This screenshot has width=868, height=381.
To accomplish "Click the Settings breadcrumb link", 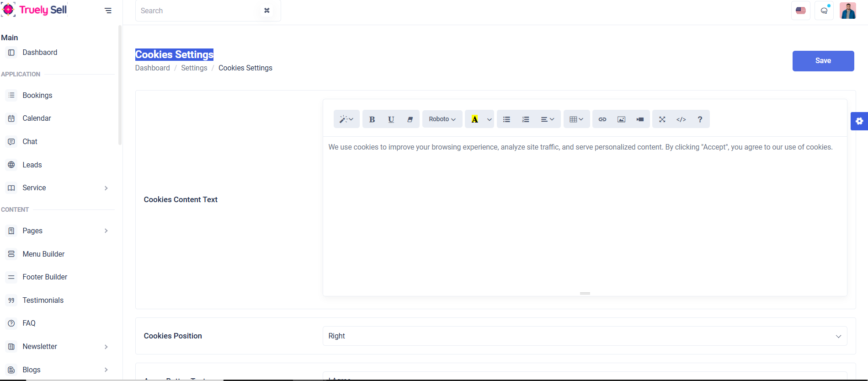I will coord(194,68).
